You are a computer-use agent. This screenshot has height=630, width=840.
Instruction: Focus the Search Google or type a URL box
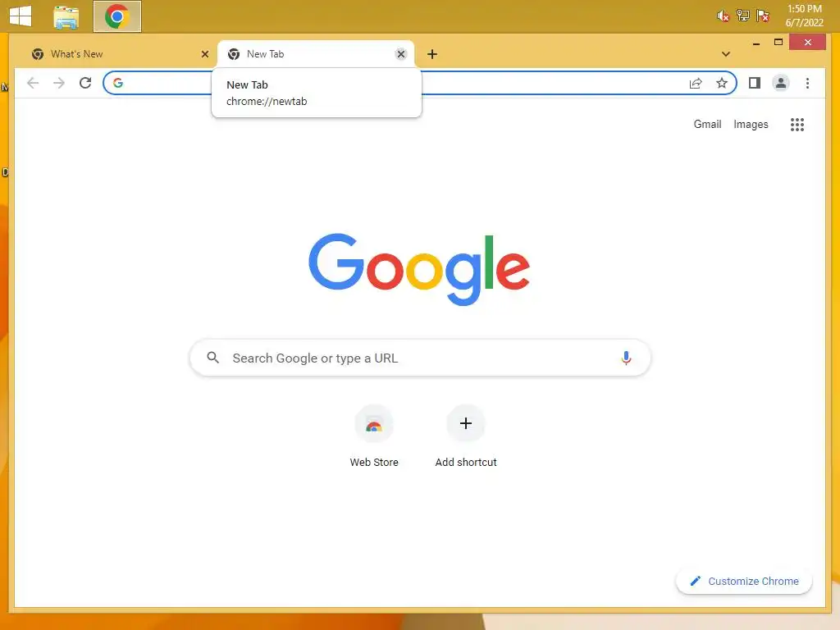(420, 358)
